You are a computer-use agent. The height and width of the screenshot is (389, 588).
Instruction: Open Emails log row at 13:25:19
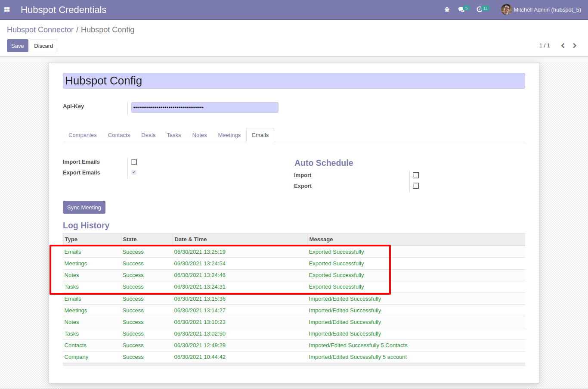[294, 252]
